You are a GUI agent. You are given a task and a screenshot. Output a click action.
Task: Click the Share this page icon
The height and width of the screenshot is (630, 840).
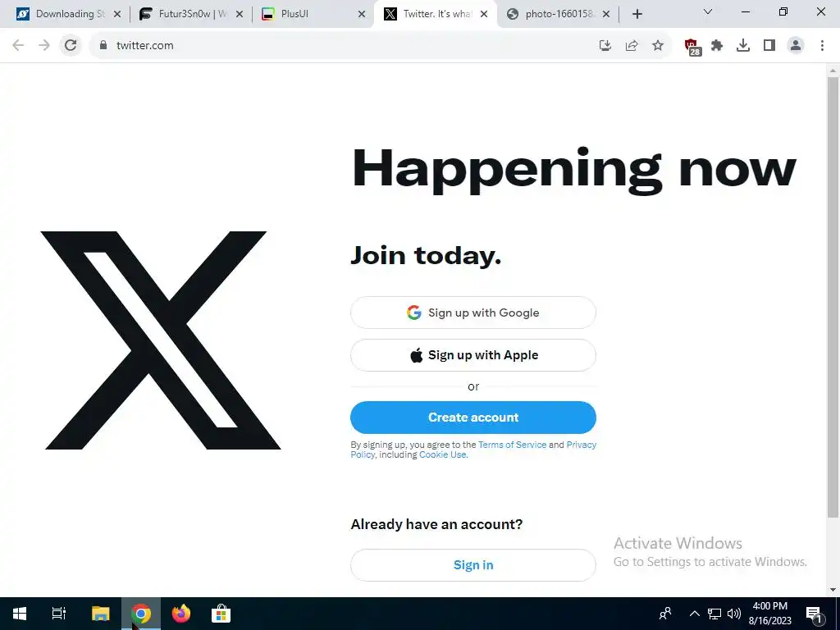(x=632, y=46)
